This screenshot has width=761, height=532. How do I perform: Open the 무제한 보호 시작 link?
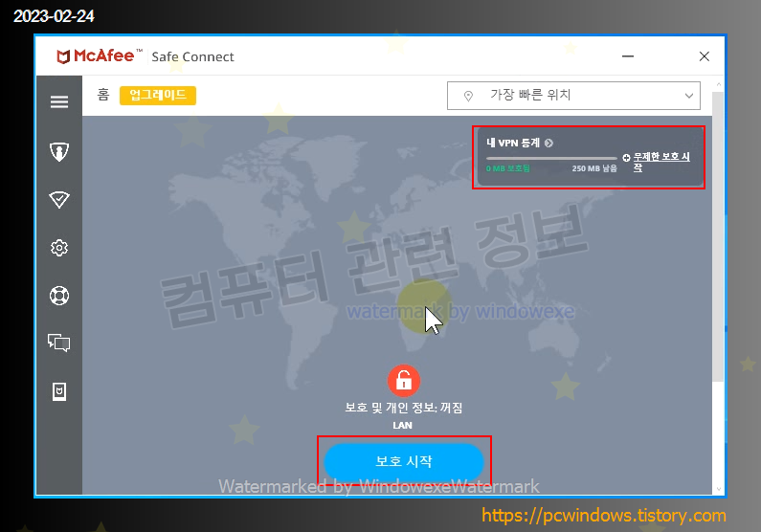click(661, 162)
